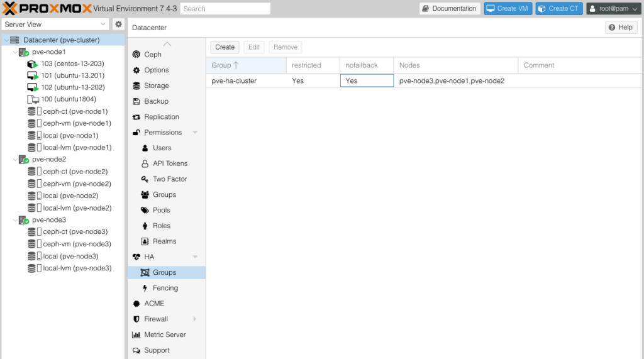Click the Create HA group button
The image size is (644, 359).
(x=225, y=47)
